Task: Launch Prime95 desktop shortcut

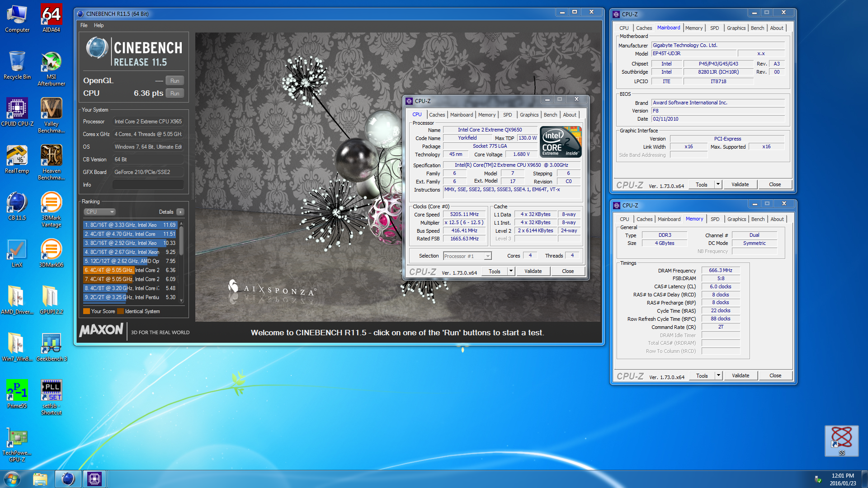Action: 17,394
